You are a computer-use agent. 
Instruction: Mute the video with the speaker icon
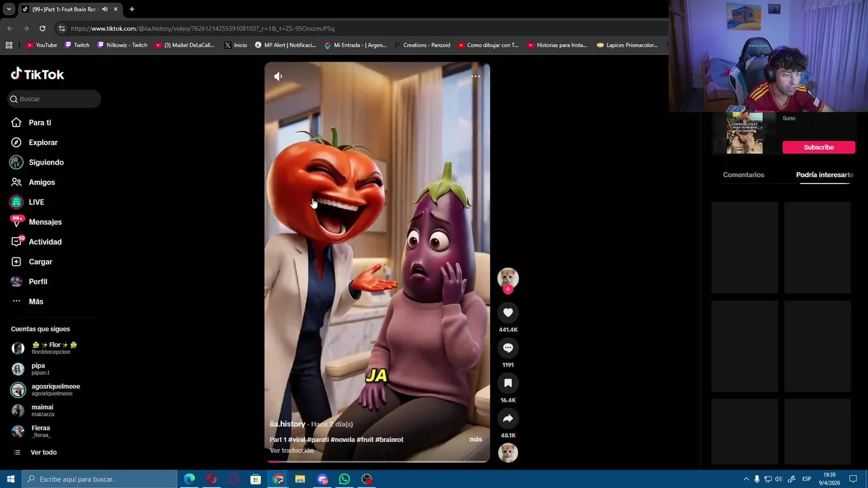pos(278,77)
